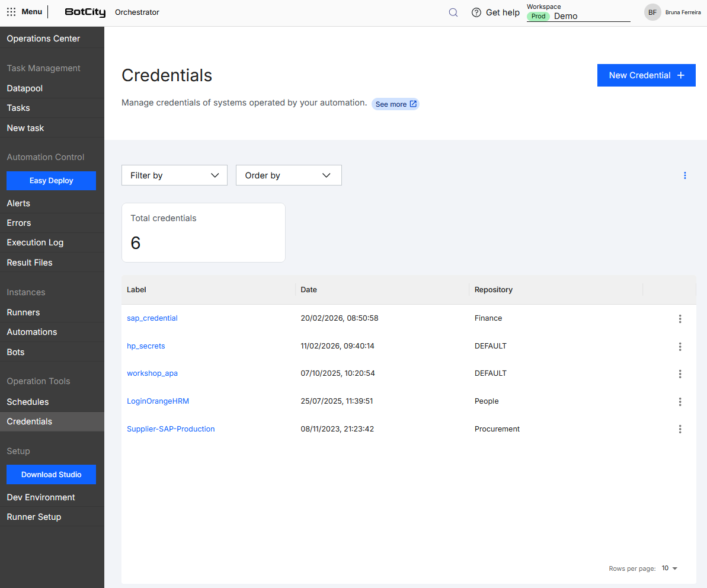Open the sap_credential link
Image resolution: width=707 pixels, height=588 pixels.
pyautogui.click(x=152, y=318)
